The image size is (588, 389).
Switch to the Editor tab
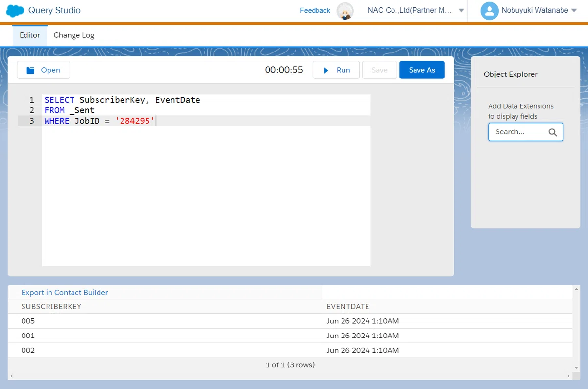30,35
